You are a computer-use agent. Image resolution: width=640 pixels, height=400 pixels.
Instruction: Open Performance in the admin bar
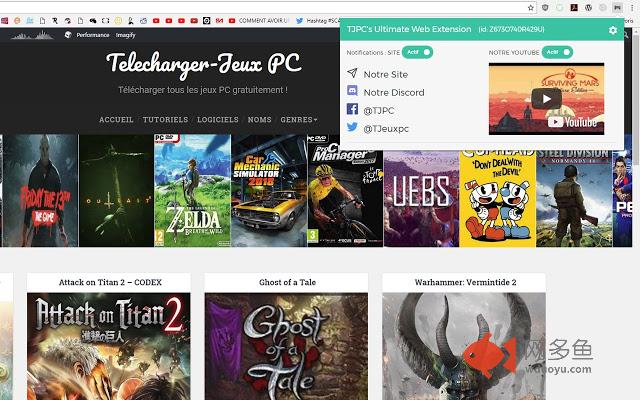click(x=93, y=35)
